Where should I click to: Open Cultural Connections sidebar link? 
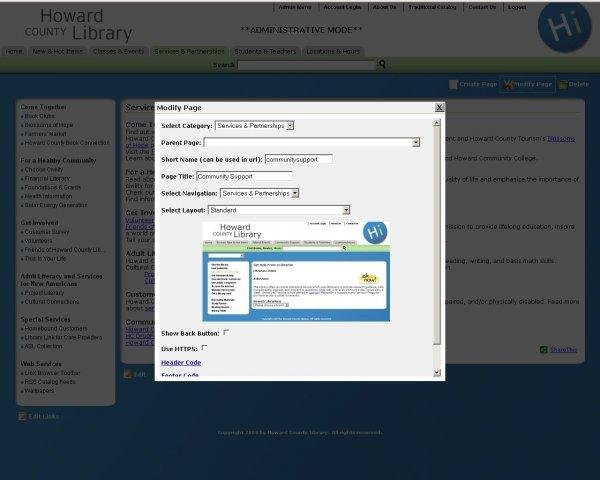pyautogui.click(x=52, y=302)
